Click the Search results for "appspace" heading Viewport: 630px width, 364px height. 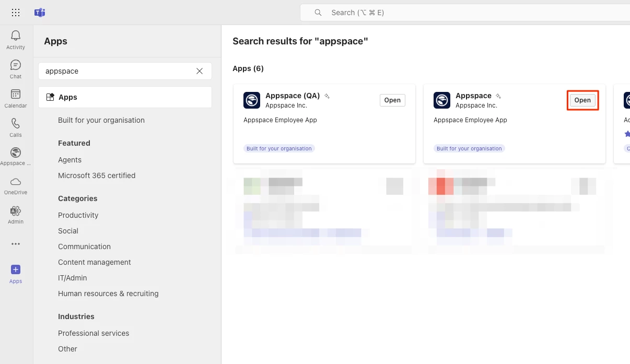click(300, 41)
